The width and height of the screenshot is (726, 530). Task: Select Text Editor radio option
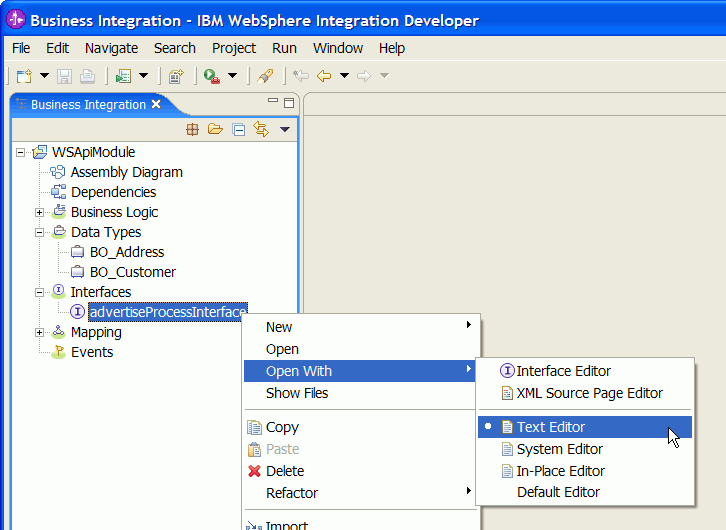pyautogui.click(x=585, y=427)
